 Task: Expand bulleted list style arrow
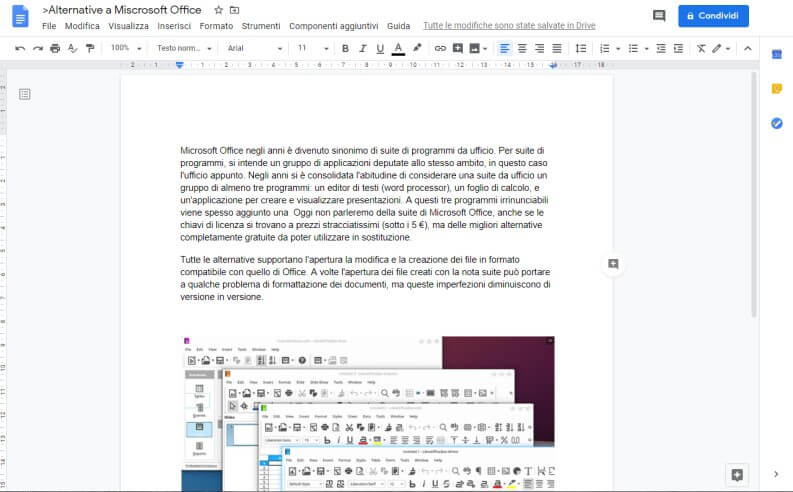coord(646,49)
